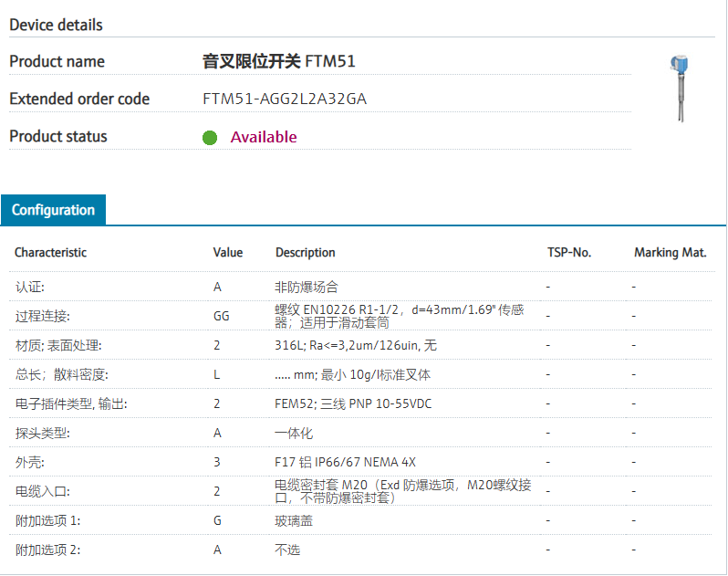The height and width of the screenshot is (576, 728).
Task: Click the Characteristic column header
Action: pyautogui.click(x=50, y=253)
